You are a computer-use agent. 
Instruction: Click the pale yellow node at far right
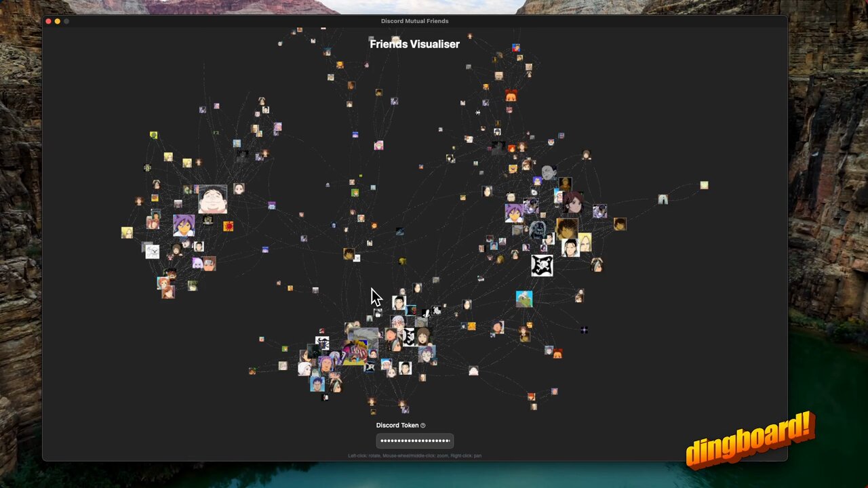704,185
